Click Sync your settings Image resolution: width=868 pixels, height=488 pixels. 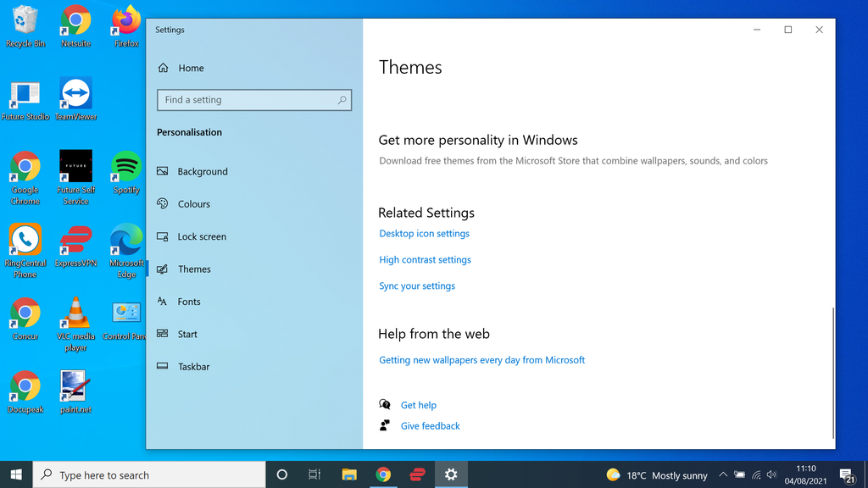pos(417,286)
